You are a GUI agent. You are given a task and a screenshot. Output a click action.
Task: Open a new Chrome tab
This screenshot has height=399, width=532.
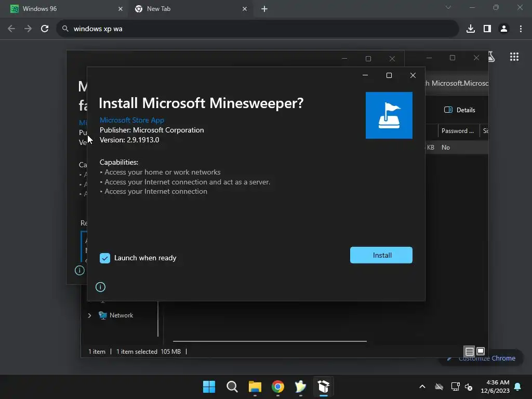tap(264, 9)
